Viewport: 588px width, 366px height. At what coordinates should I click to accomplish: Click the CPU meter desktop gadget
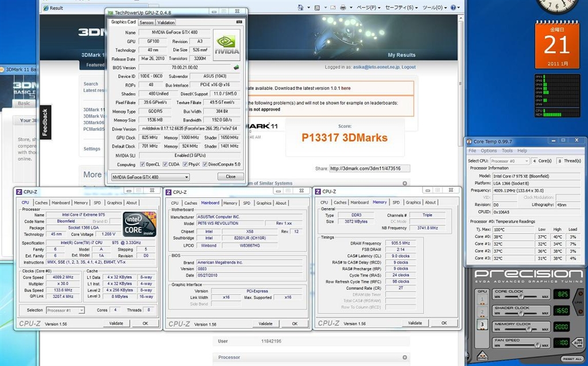(x=557, y=96)
